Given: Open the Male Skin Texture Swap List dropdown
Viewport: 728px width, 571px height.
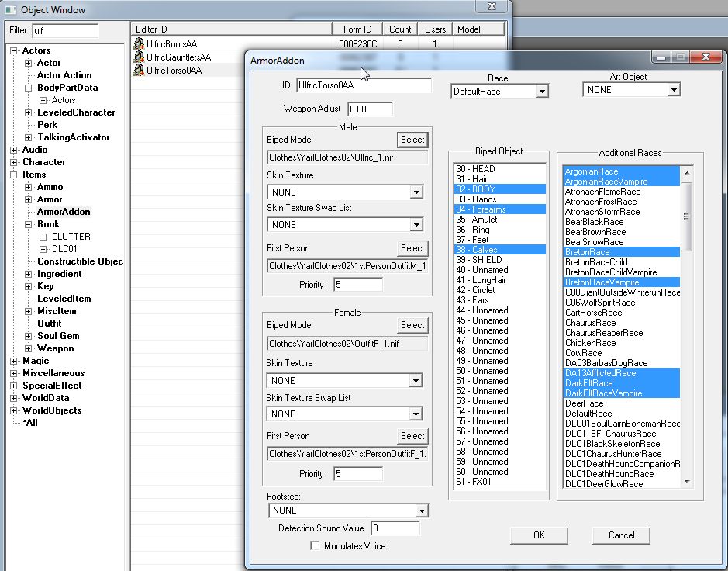Looking at the screenshot, I should click(416, 225).
